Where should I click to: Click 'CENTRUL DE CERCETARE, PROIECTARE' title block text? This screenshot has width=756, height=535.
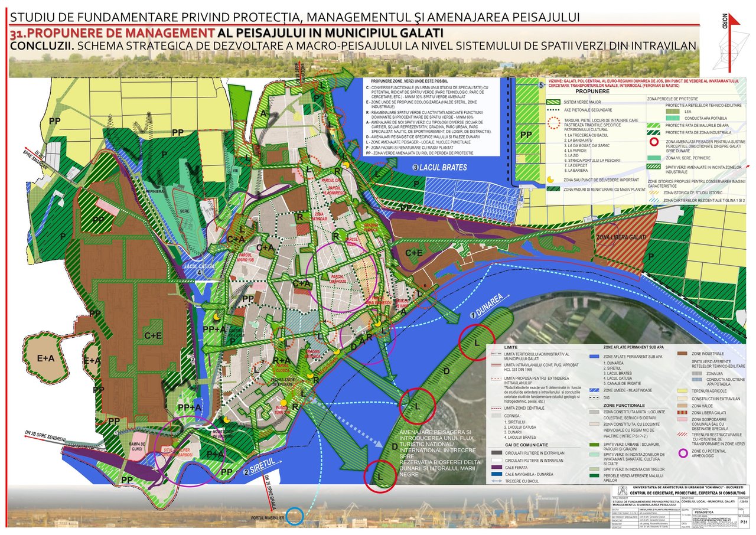click(687, 493)
